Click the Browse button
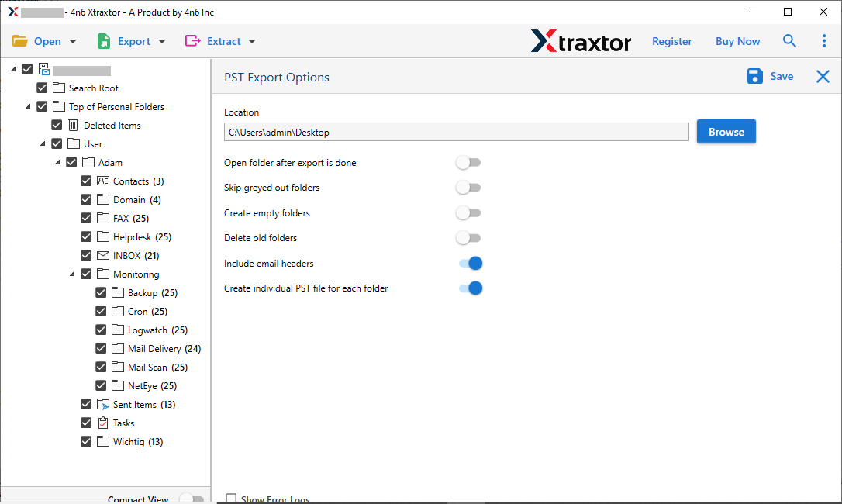This screenshot has width=842, height=504. pyautogui.click(x=726, y=132)
